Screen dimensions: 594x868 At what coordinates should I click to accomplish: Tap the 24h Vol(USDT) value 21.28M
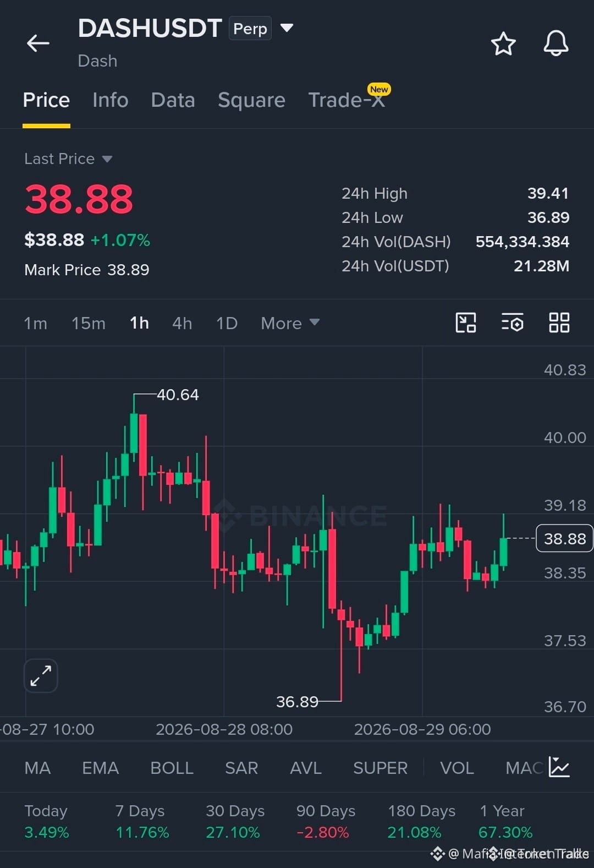pyautogui.click(x=542, y=266)
